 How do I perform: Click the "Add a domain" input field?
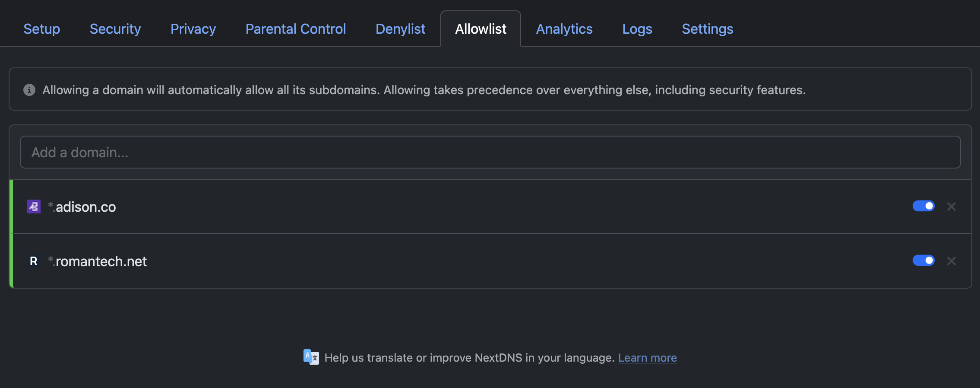click(x=490, y=152)
